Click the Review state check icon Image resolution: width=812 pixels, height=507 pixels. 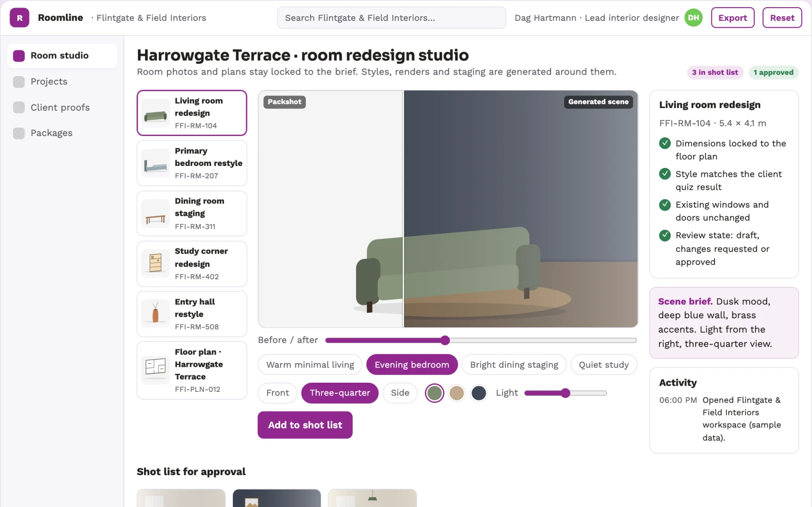pos(665,235)
